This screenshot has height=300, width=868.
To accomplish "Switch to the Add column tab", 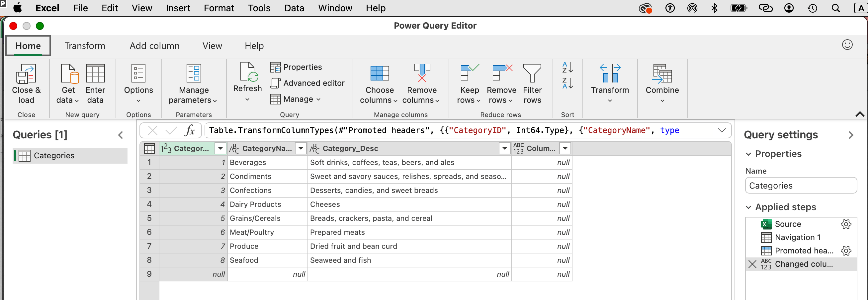I will 155,46.
